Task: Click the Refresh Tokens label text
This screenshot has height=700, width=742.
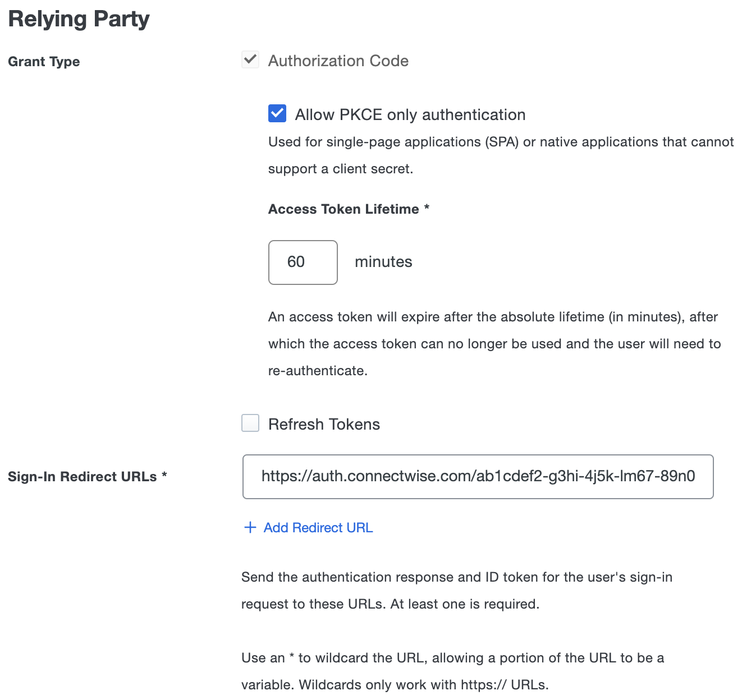Action: [x=324, y=424]
